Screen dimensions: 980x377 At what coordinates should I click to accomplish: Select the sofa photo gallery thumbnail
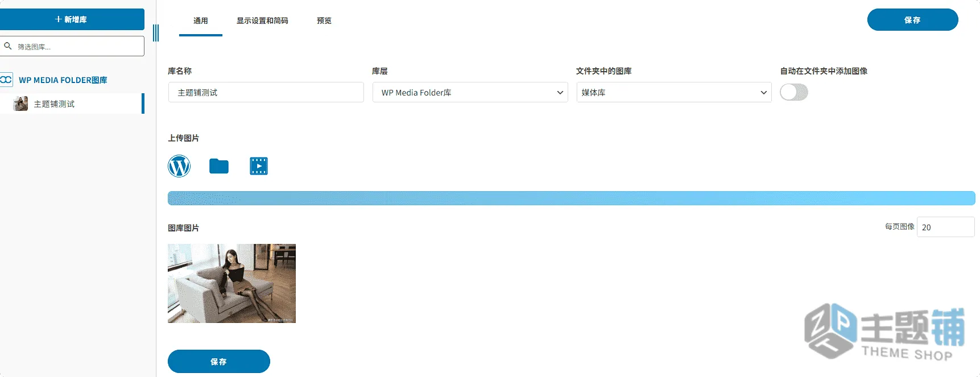pyautogui.click(x=232, y=283)
